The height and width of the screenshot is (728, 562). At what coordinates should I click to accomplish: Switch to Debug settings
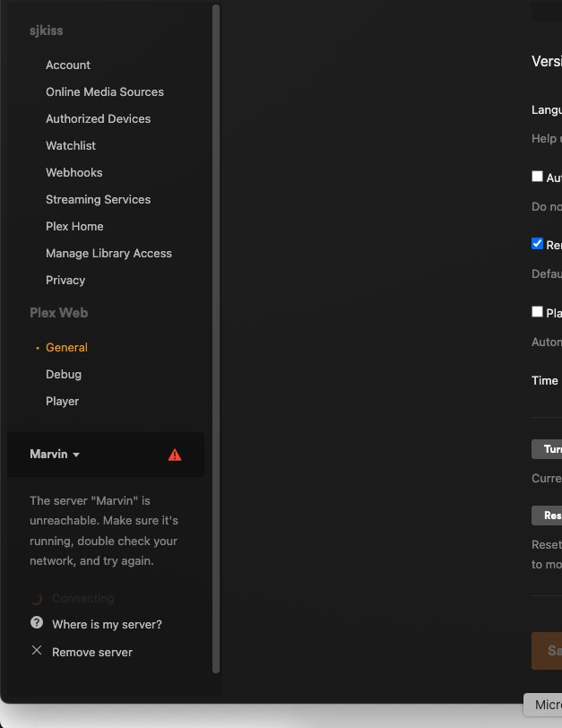tap(64, 374)
